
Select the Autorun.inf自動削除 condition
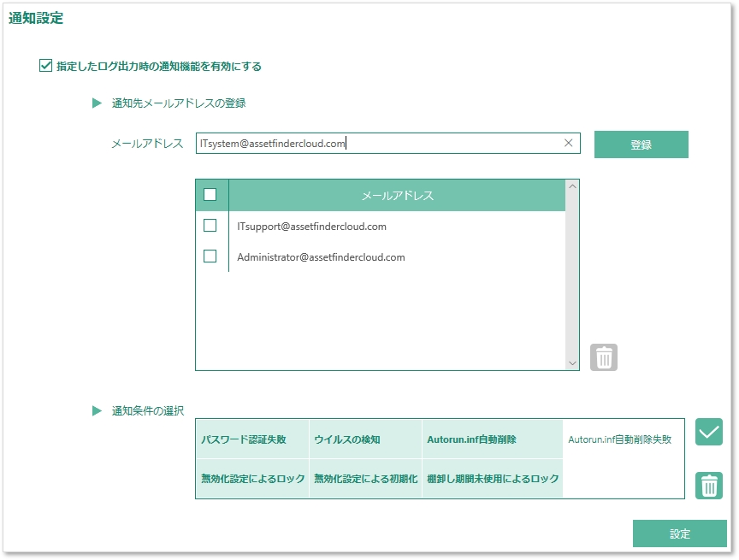click(x=492, y=439)
